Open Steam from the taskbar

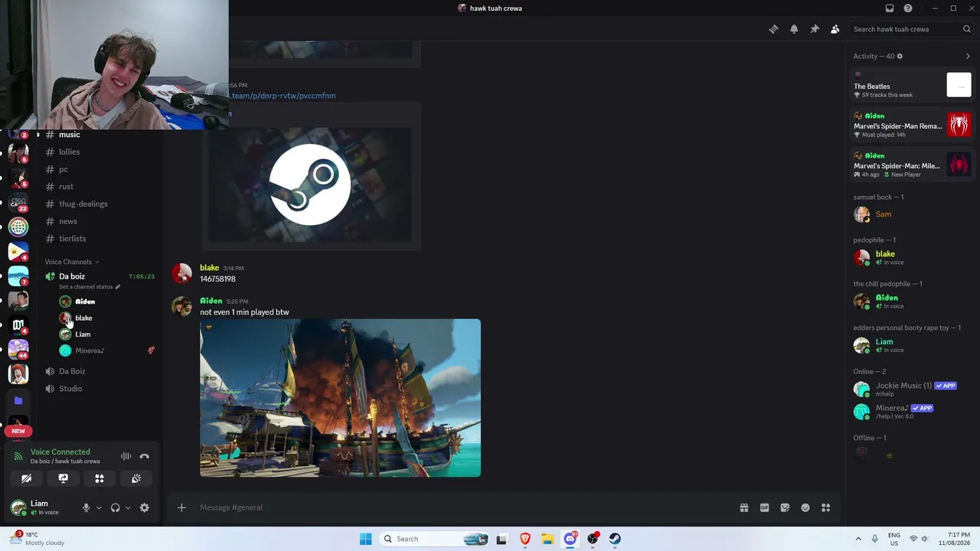coord(615,539)
